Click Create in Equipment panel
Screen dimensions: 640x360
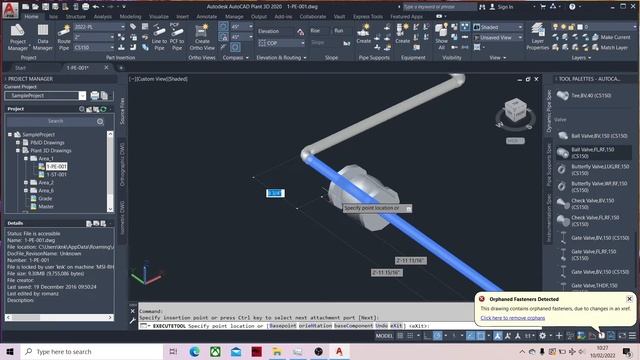click(402, 33)
